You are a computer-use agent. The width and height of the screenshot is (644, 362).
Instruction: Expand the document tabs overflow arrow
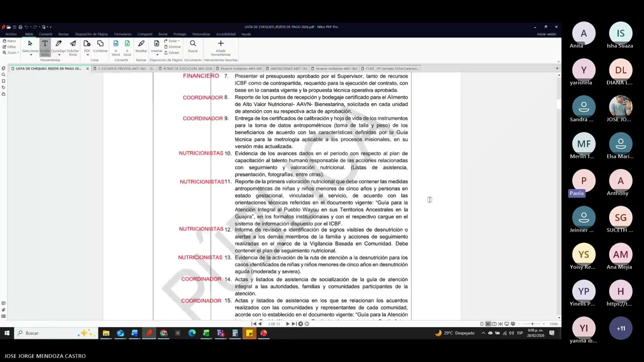pyautogui.click(x=557, y=68)
